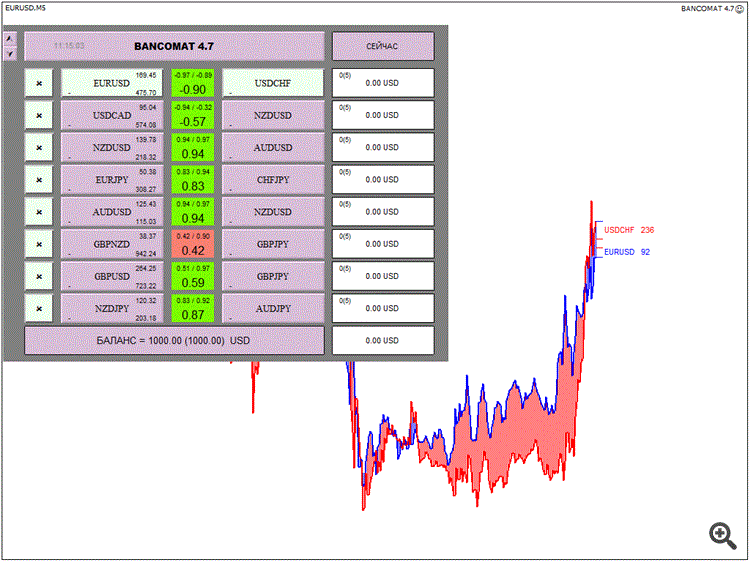Click the x button beside AUDUSD / NZDUSD row
Image resolution: width=750 pixels, height=562 pixels.
click(x=39, y=212)
